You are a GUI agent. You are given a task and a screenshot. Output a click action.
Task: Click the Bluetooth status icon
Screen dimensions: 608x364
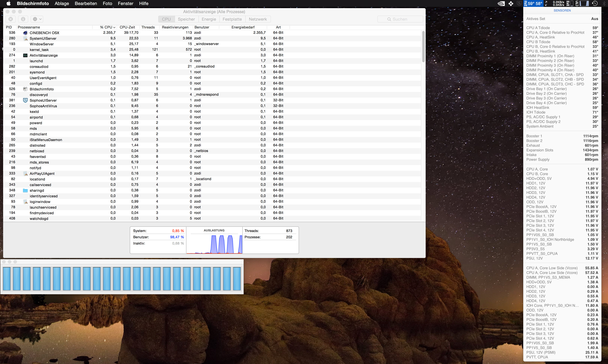click(604, 3)
